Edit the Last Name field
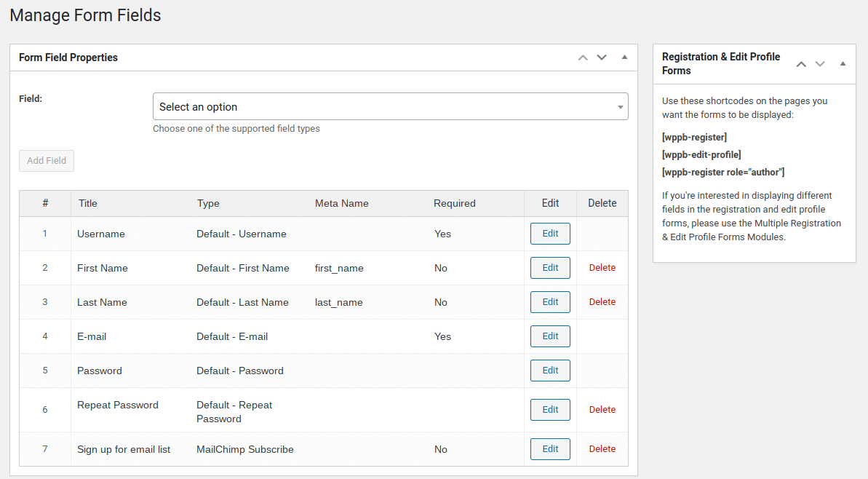Screen dimensions: 868x479 550,302
